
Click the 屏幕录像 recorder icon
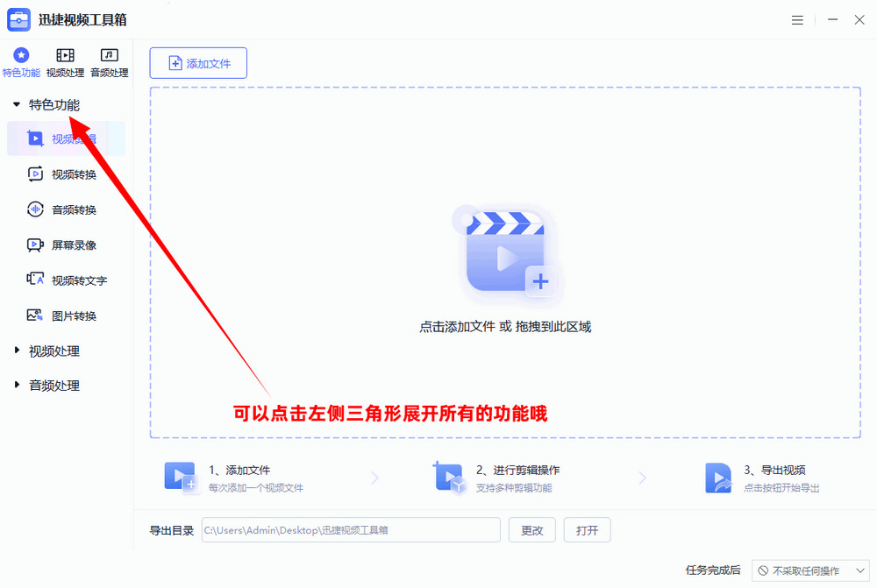pos(35,244)
